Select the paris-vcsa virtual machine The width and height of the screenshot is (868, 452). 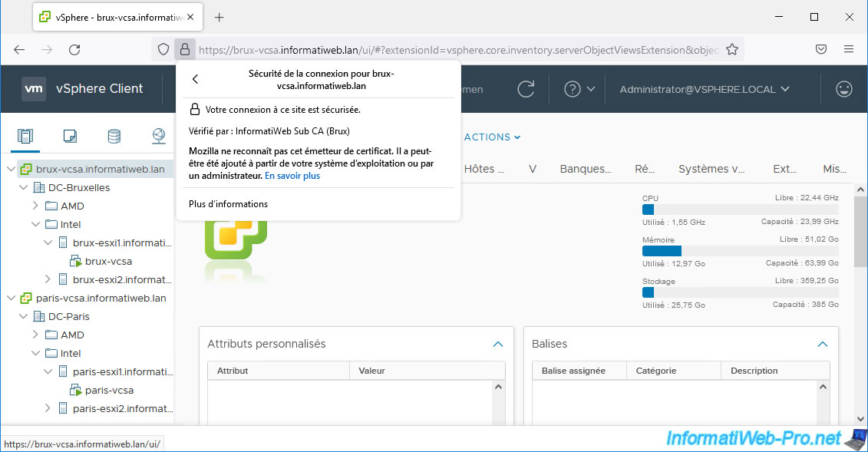tap(108, 390)
